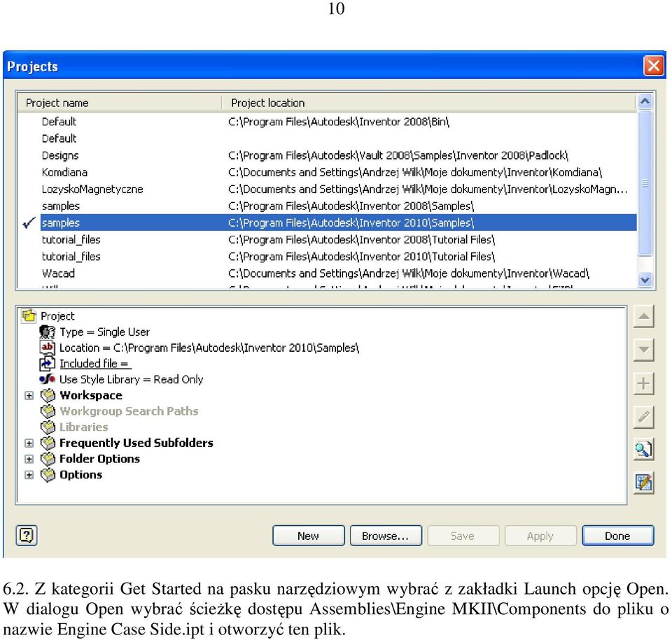Click the Project location column header
The image size is (672, 640).
[x=428, y=103]
